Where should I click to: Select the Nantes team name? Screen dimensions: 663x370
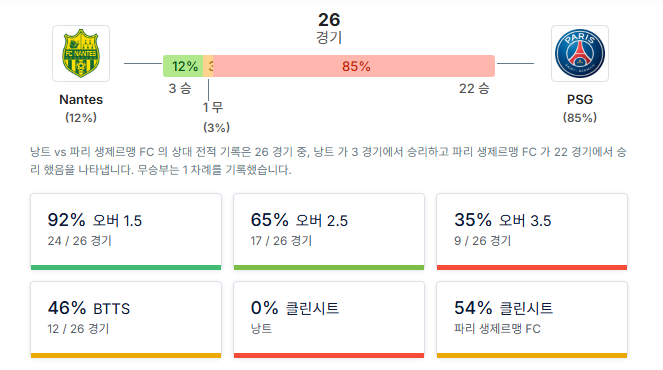(81, 99)
